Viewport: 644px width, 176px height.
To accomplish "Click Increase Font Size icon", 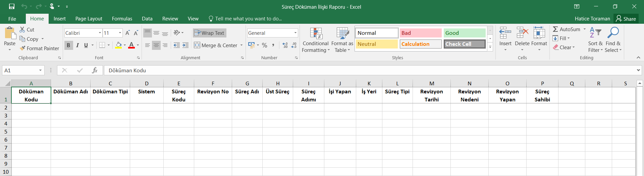I will (x=127, y=33).
